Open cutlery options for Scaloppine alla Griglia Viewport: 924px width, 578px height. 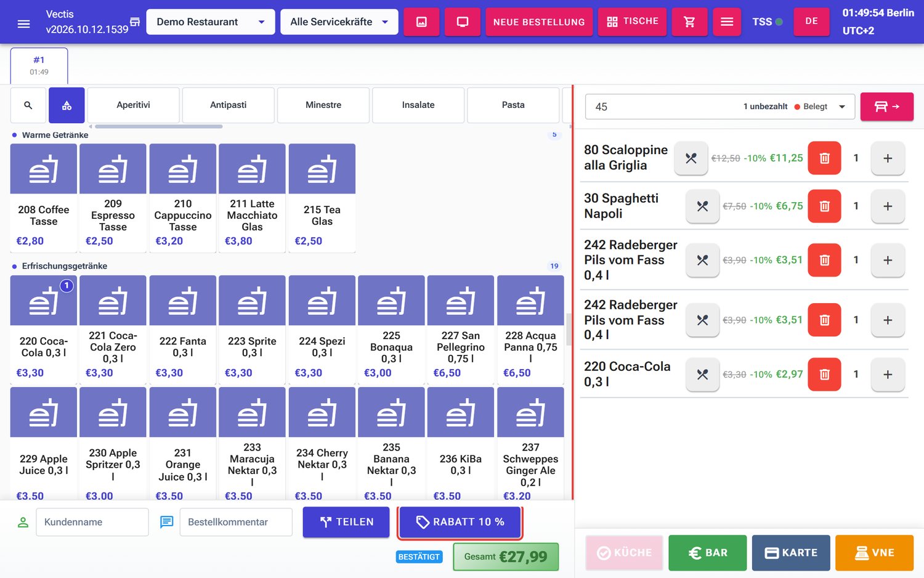(691, 158)
